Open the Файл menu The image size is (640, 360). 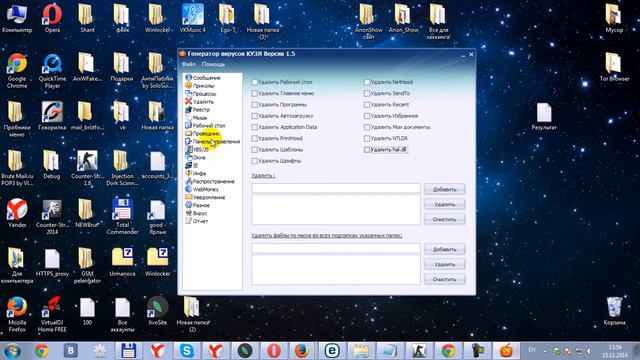[x=188, y=64]
